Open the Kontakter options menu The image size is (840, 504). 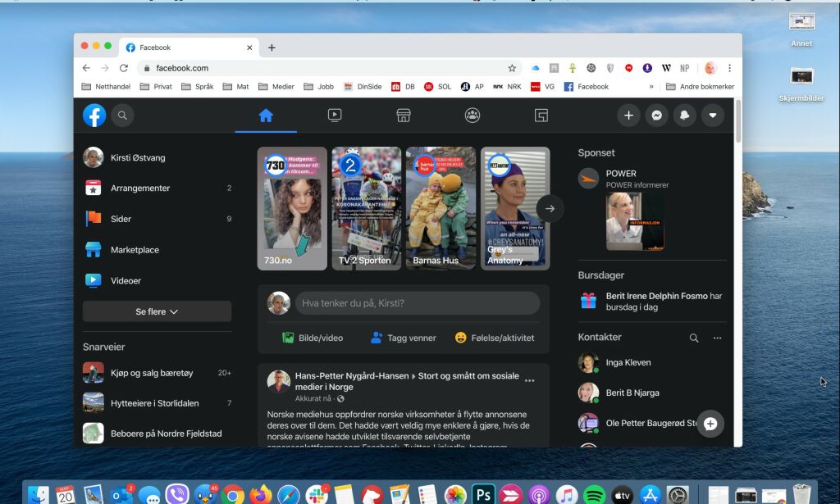717,338
